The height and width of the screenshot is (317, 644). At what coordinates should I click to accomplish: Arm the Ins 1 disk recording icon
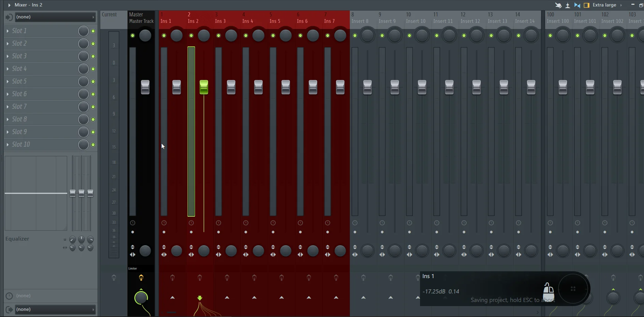[173, 278]
